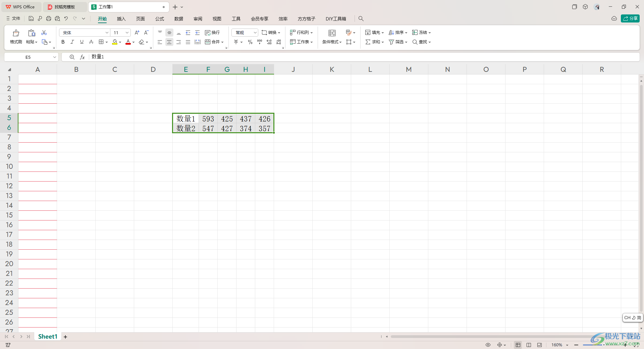Click the cloud sync icon near Share

pos(614,18)
